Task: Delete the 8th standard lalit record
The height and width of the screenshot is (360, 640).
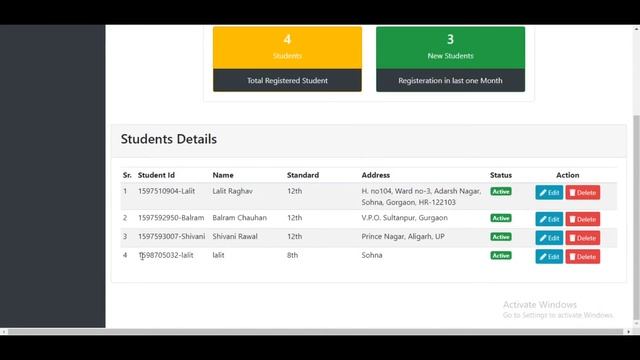Action: [x=582, y=257]
